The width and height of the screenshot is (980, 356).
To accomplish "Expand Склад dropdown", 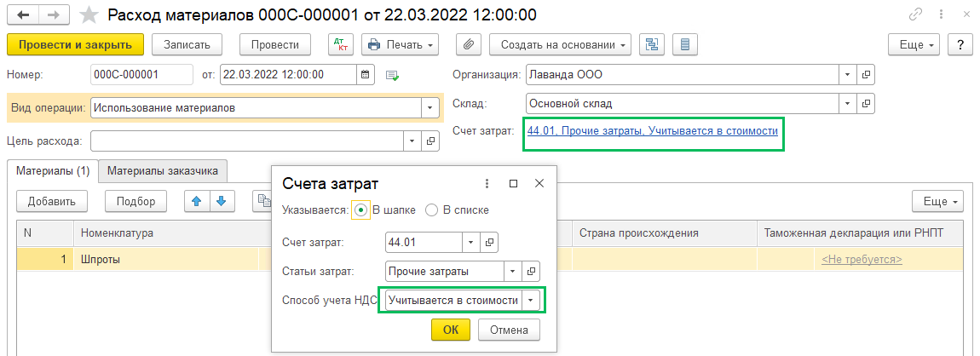I will coord(848,103).
